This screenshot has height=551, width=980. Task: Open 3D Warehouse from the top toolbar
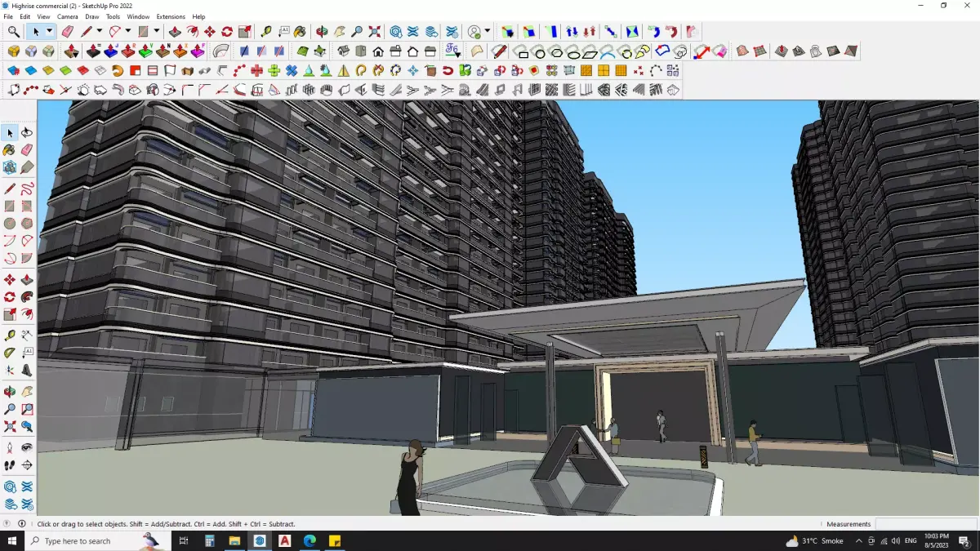point(396,32)
